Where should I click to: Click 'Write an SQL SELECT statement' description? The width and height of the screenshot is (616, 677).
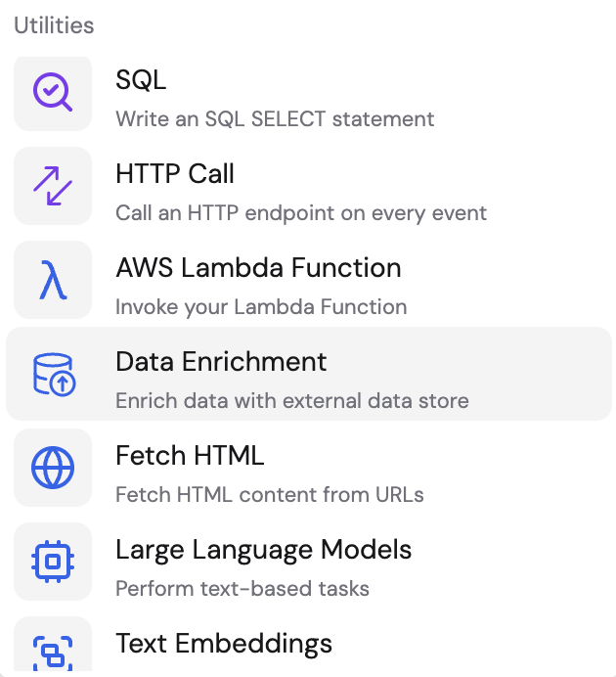pyautogui.click(x=275, y=118)
